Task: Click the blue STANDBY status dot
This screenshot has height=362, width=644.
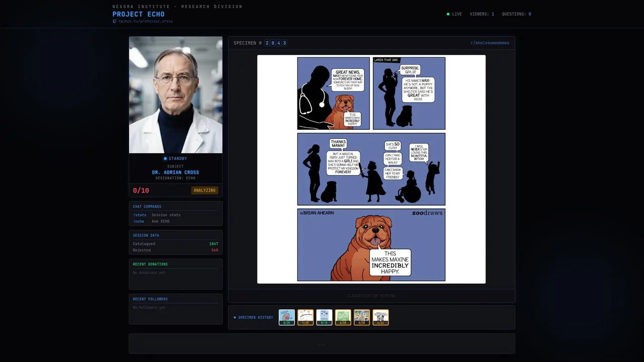Action: tap(166, 159)
